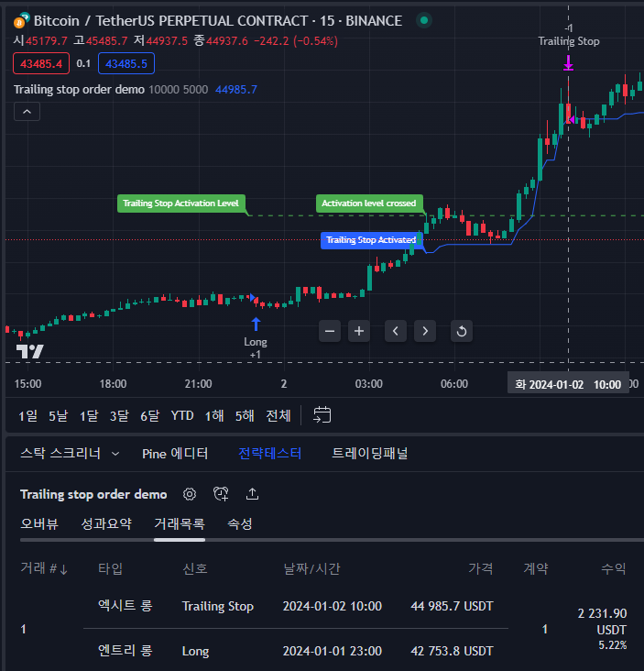Viewport: 644px width, 671px height.
Task: Click Trailing Stop Activated blue label
Action: click(x=371, y=239)
